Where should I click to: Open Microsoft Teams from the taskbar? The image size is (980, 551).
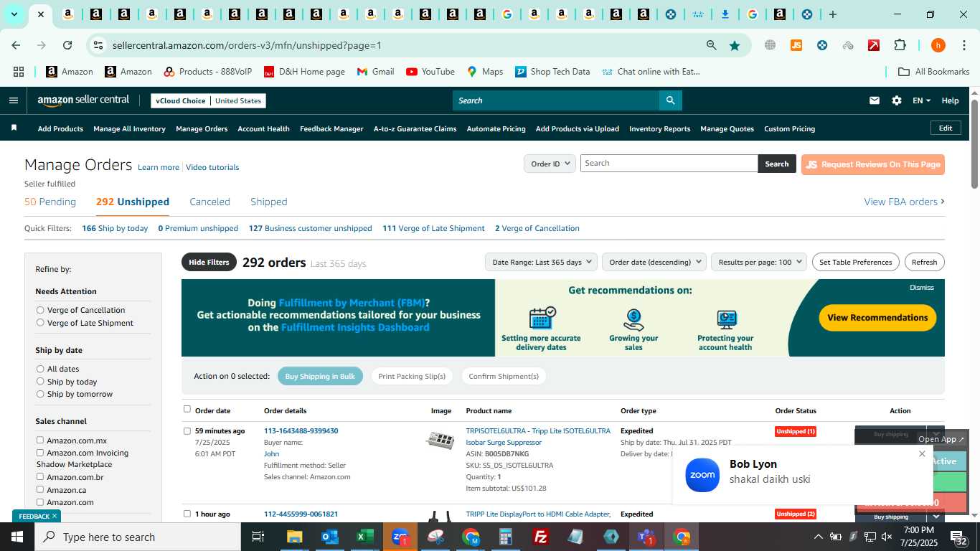pyautogui.click(x=645, y=537)
